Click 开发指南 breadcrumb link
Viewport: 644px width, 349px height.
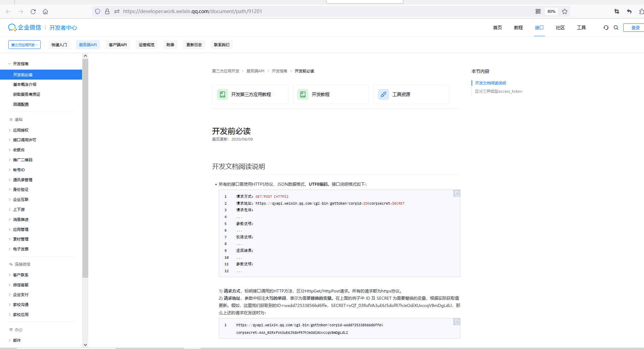point(279,71)
